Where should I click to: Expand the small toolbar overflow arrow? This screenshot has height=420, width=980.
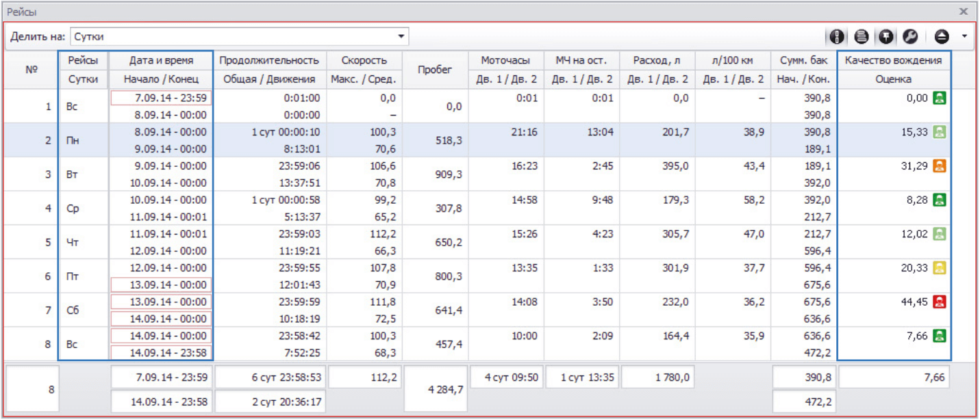[x=964, y=36]
